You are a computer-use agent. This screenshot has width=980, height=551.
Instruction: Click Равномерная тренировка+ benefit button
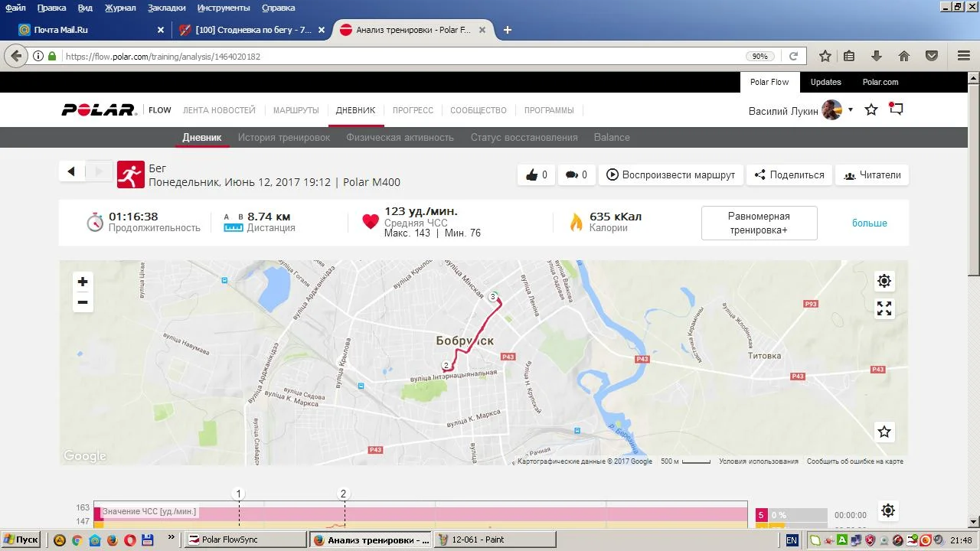(x=759, y=223)
